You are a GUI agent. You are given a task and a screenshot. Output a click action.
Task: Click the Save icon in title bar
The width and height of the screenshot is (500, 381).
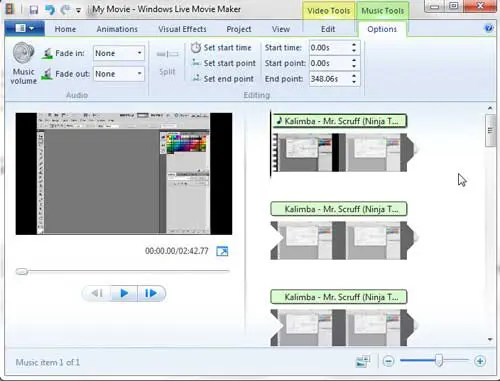click(34, 10)
